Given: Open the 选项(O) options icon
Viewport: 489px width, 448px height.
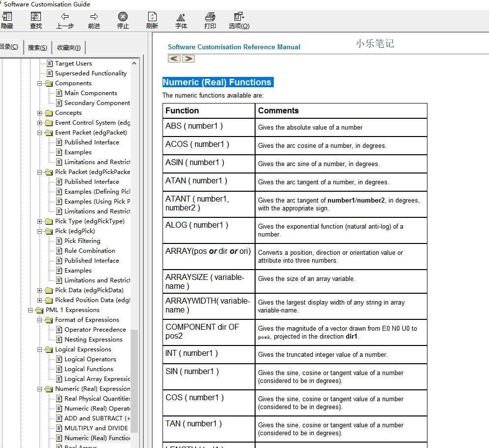Looking at the screenshot, I should (x=239, y=16).
